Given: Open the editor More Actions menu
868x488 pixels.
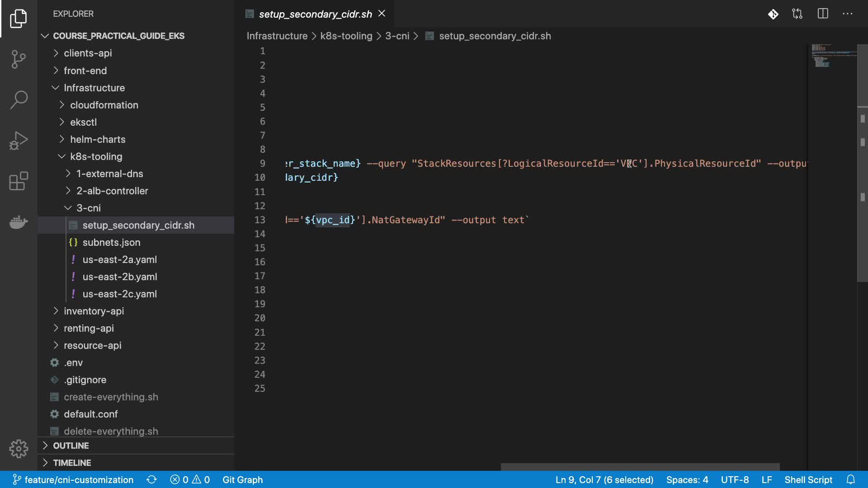Looking at the screenshot, I should (848, 14).
